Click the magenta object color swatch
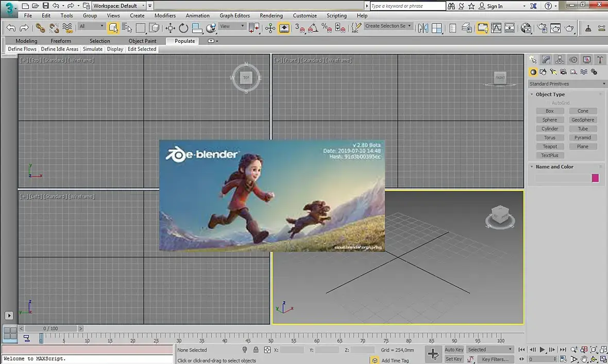Image resolution: width=608 pixels, height=364 pixels. 595,178
